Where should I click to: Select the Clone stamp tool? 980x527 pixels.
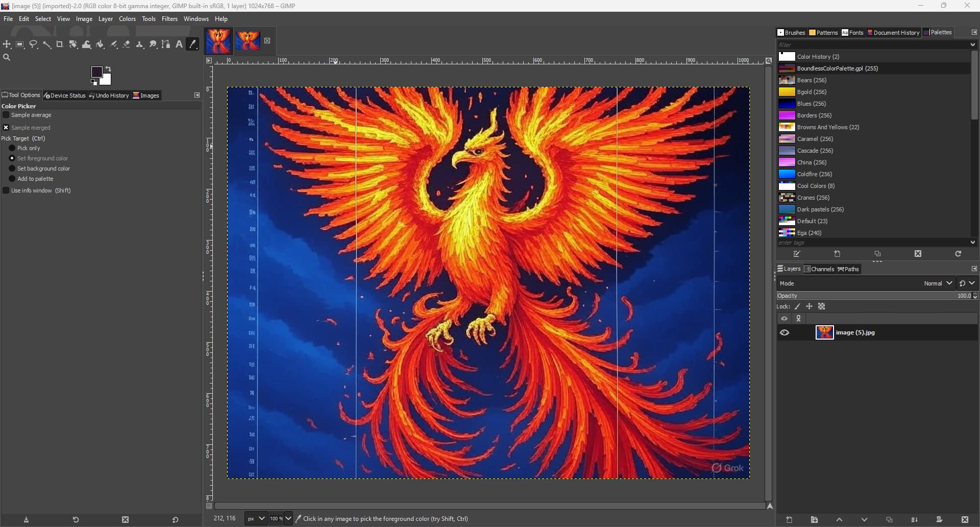click(140, 44)
